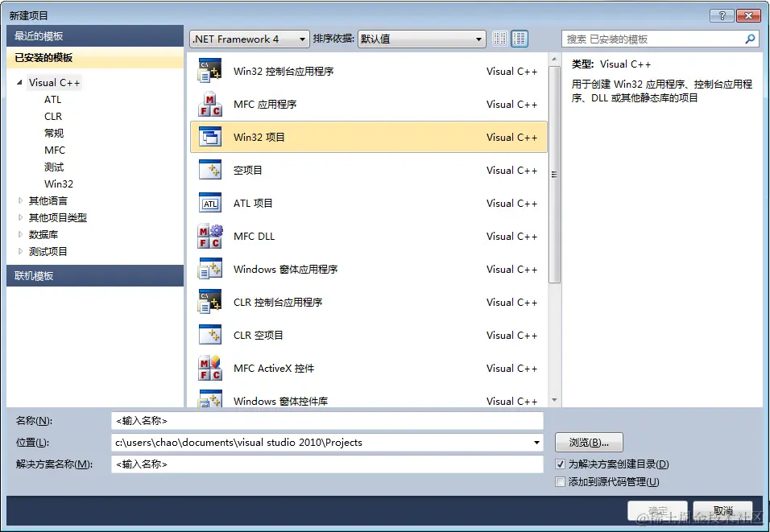770x532 pixels.
Task: Click the template list scrollbar thumb
Action: coord(554,175)
